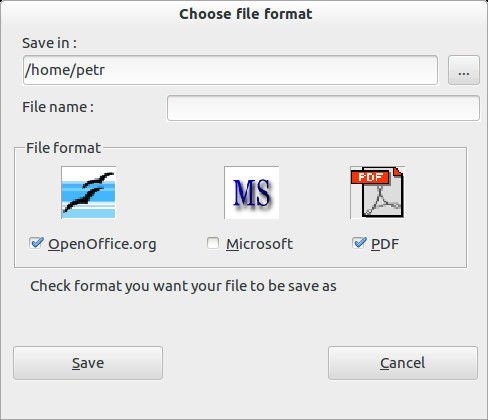Click the Microsoft checkbox label text
Viewport: 488px width, 420px height.
pyautogui.click(x=259, y=244)
